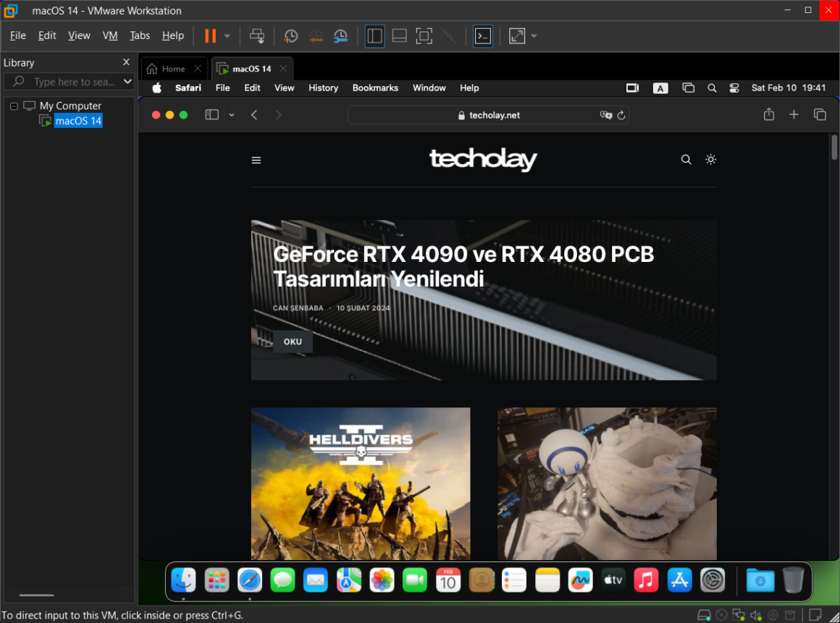Toggle the Safari sidebar
The height and width of the screenshot is (623, 840).
[212, 114]
